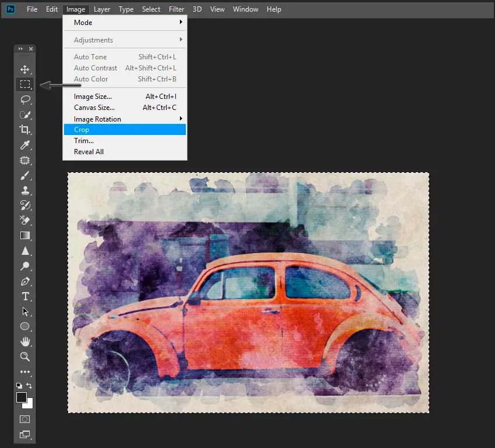Pick the Crop tool in the toolbar
The height and width of the screenshot is (448, 495).
pos(25,130)
